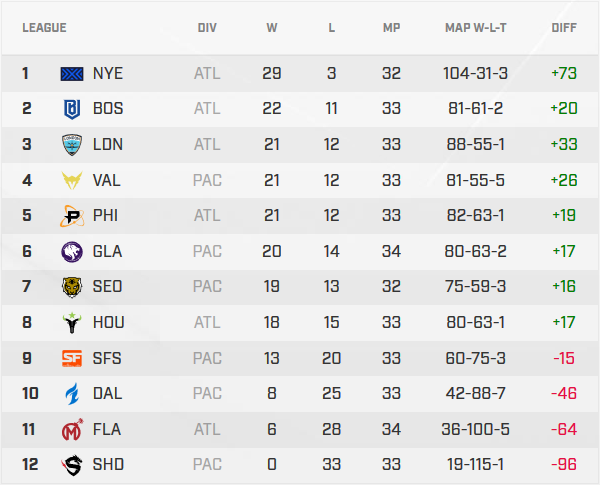
Task: Click the San Francisco Shock logo
Action: tap(73, 358)
